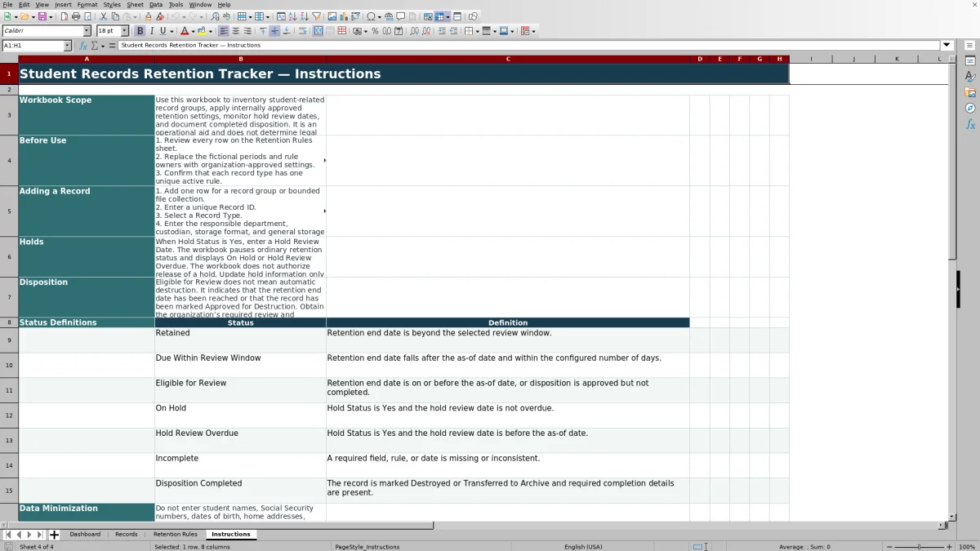Click the zoom in plus button
The height and width of the screenshot is (551, 980).
(948, 547)
